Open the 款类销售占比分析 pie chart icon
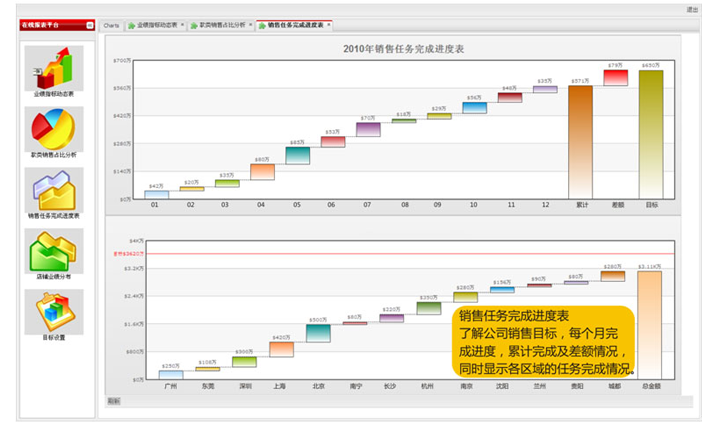Screen dimensions: 722x425 54,128
